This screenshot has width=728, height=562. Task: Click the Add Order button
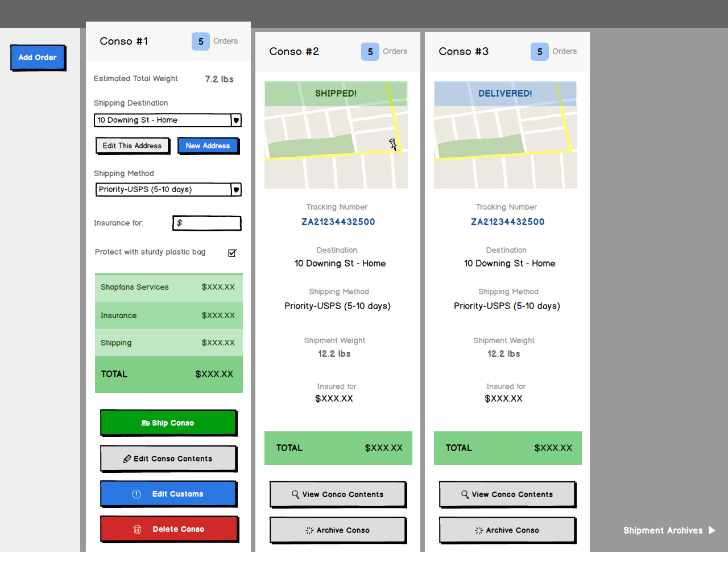pos(37,57)
